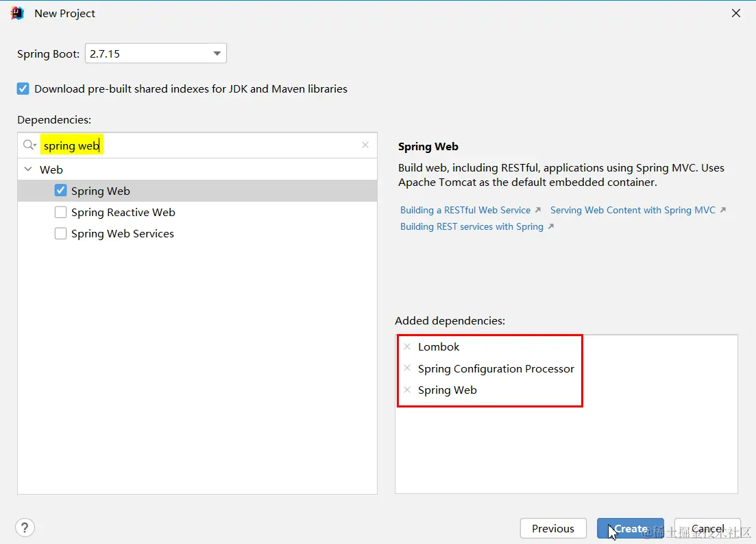
Task: Remove Spring Web from added dependencies
Action: [407, 390]
